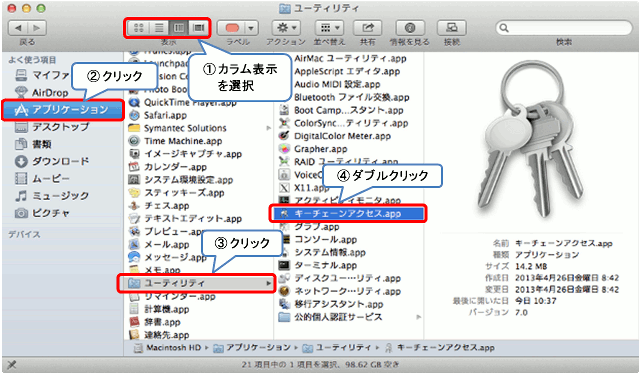The image size is (640, 374).
Task: Select the Boot Camp assistant app
Action: [x=341, y=110]
